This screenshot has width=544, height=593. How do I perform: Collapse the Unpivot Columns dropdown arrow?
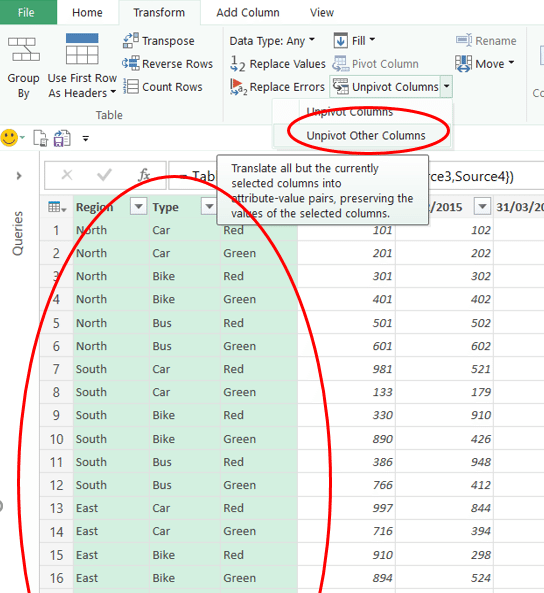(x=446, y=87)
